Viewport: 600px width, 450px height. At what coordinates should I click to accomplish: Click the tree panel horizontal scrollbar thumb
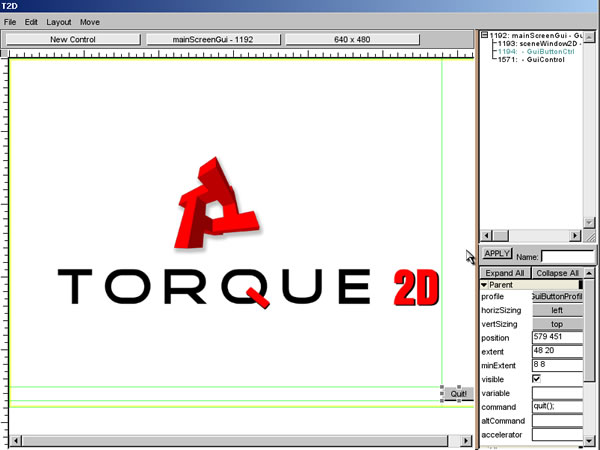pos(500,236)
